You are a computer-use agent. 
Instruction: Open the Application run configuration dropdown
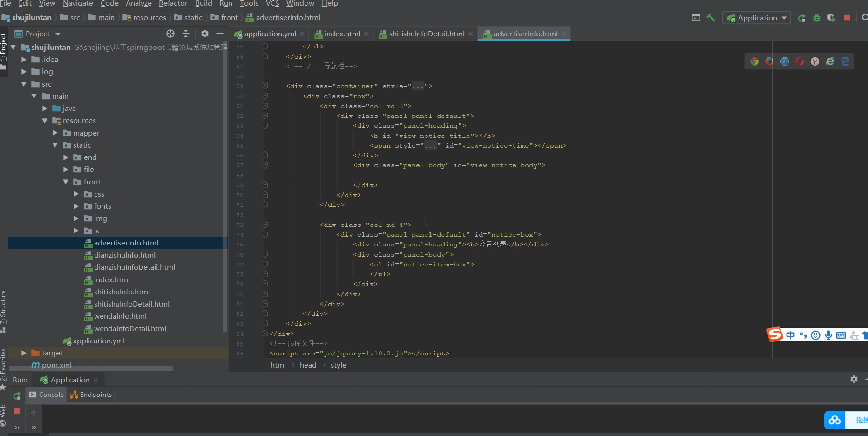tap(757, 18)
